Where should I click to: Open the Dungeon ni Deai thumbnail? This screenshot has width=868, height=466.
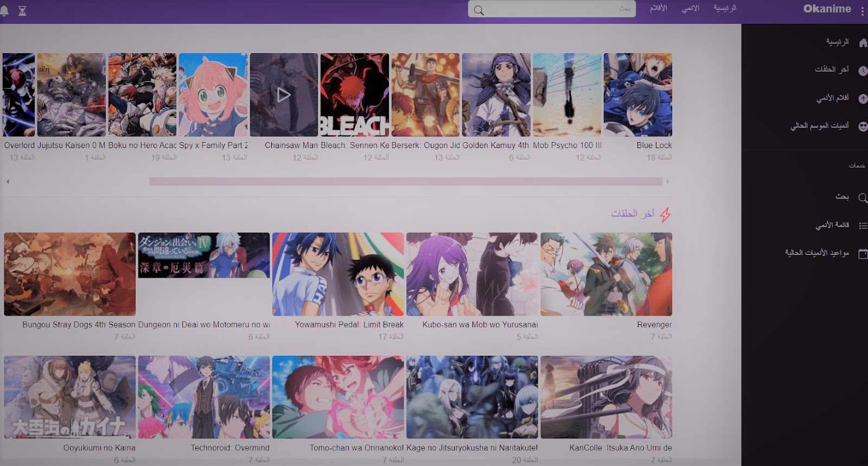[x=204, y=256]
